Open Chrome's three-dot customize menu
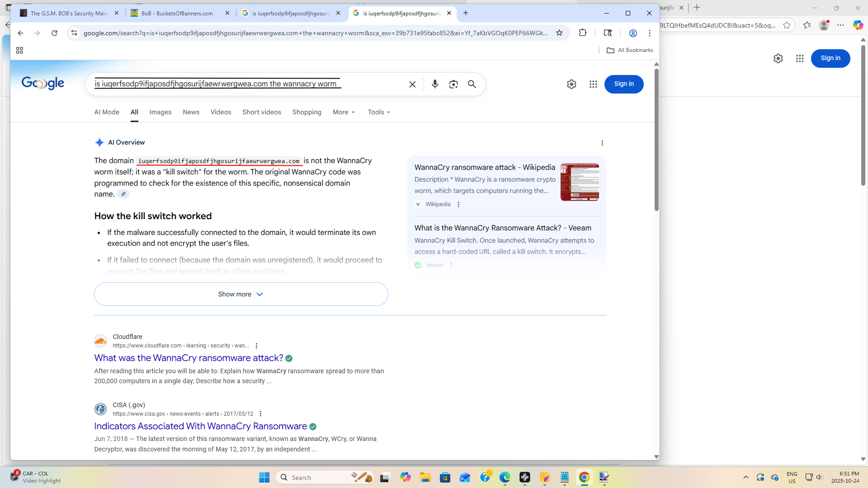Viewport: 868px width, 488px height. pyautogui.click(x=650, y=33)
